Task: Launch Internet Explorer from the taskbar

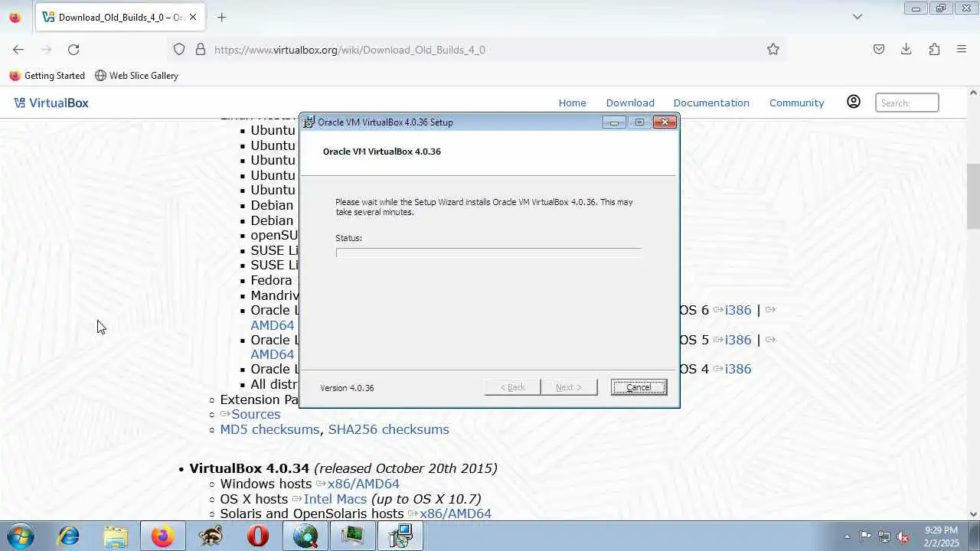Action: pyautogui.click(x=69, y=536)
